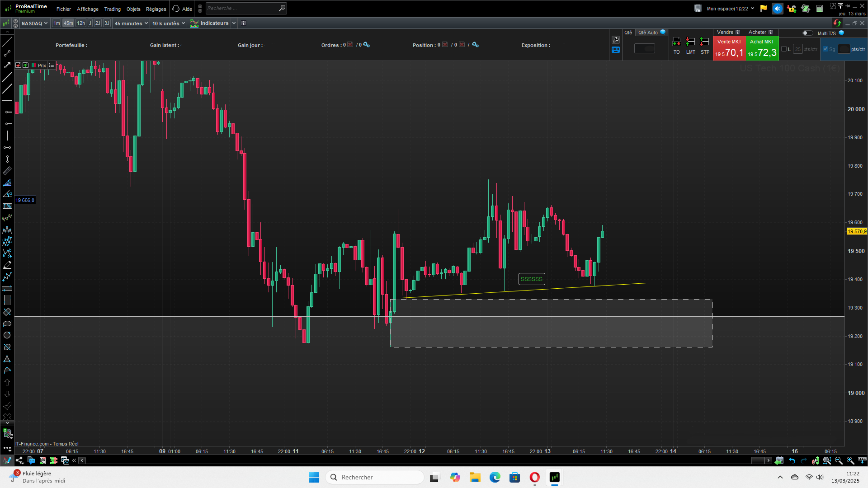This screenshot has width=868, height=488.
Task: Select the ruler measuring tool in the sidebar
Action: coord(7,171)
